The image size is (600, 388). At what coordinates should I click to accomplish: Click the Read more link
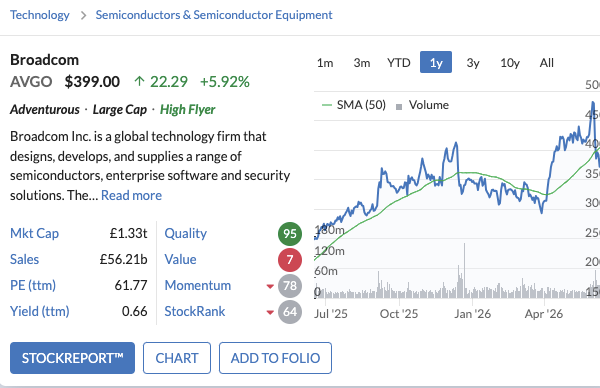pos(131,196)
